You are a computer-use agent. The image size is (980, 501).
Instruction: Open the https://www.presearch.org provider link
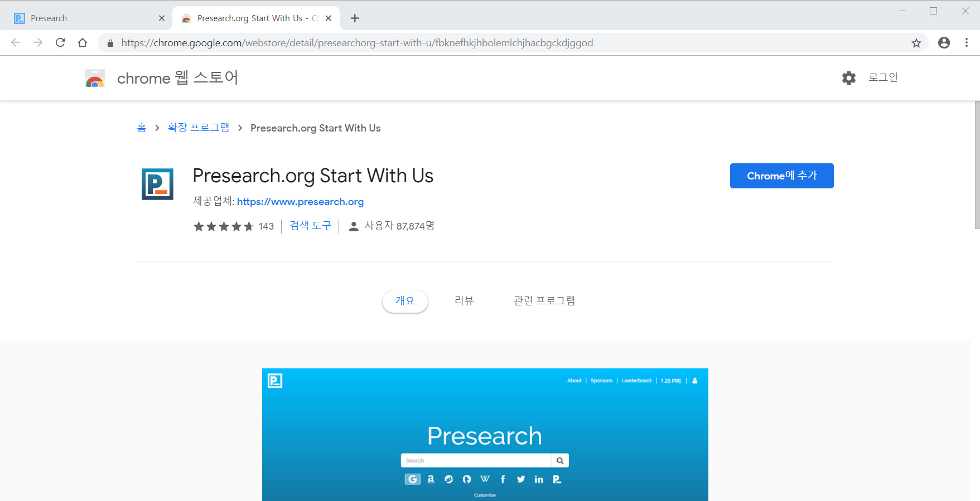300,202
